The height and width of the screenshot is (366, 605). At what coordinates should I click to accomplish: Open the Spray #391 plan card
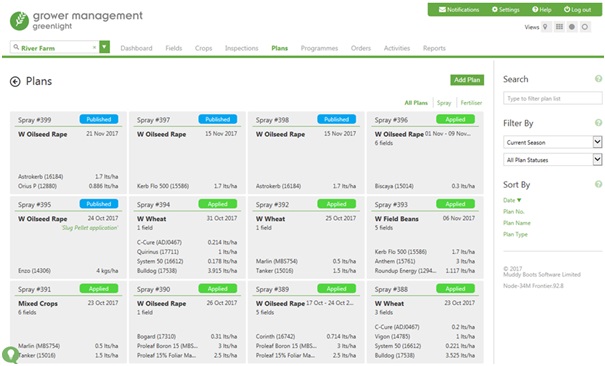click(x=68, y=322)
